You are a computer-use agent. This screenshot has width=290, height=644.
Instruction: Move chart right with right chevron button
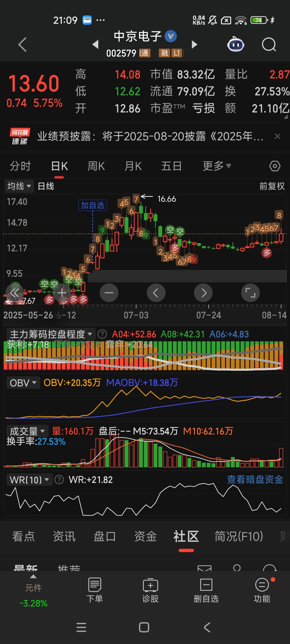click(203, 293)
